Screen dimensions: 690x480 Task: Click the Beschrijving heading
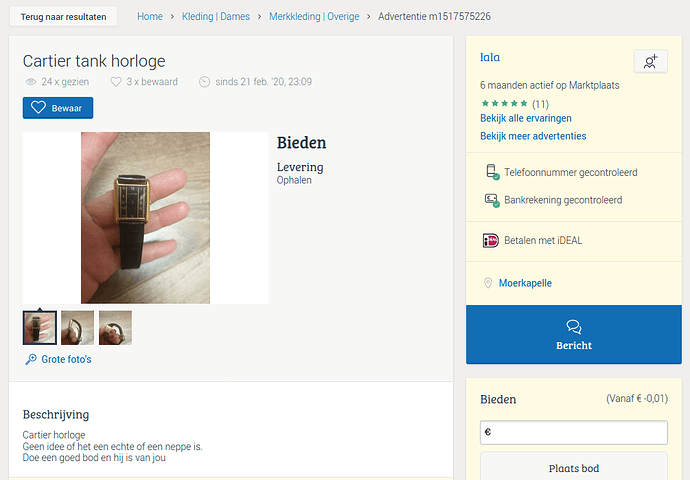click(x=56, y=414)
